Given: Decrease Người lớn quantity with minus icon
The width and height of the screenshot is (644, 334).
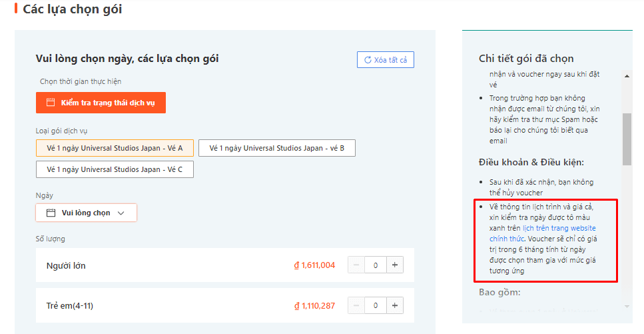Looking at the screenshot, I should click(x=356, y=265).
